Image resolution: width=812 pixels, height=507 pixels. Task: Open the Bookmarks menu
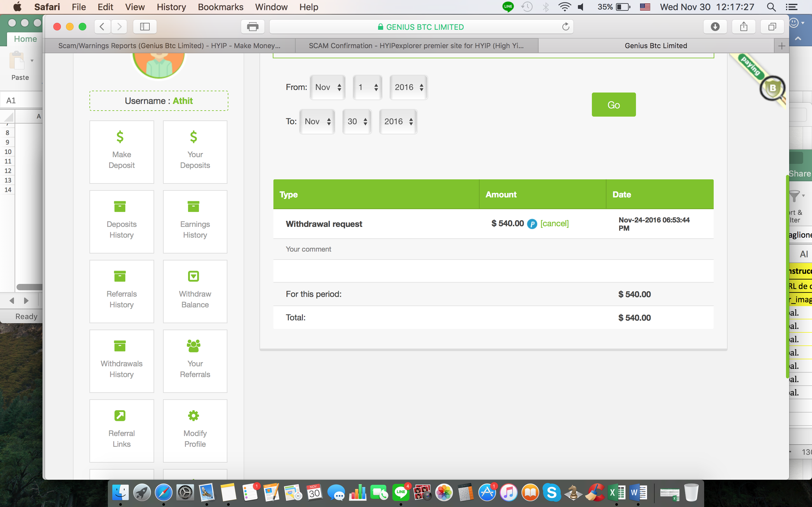(220, 7)
